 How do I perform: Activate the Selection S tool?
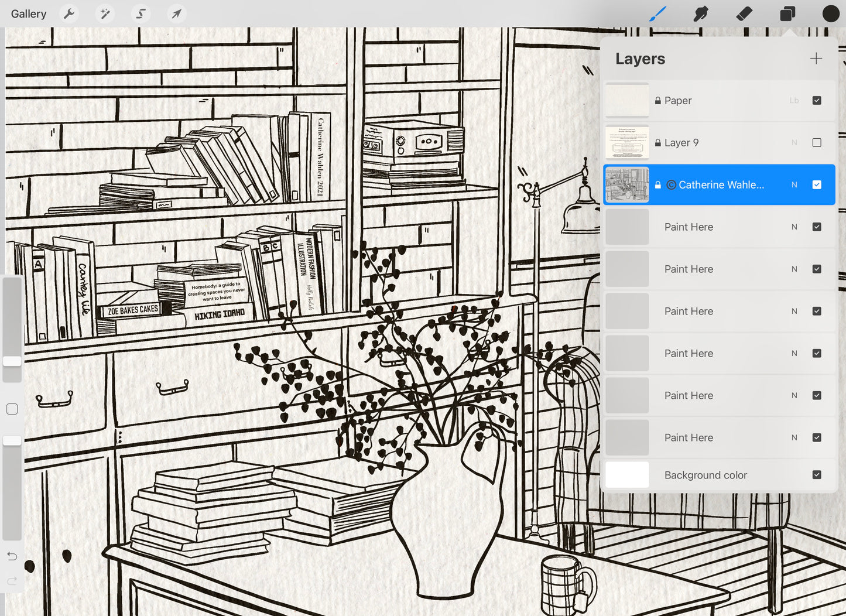point(141,13)
